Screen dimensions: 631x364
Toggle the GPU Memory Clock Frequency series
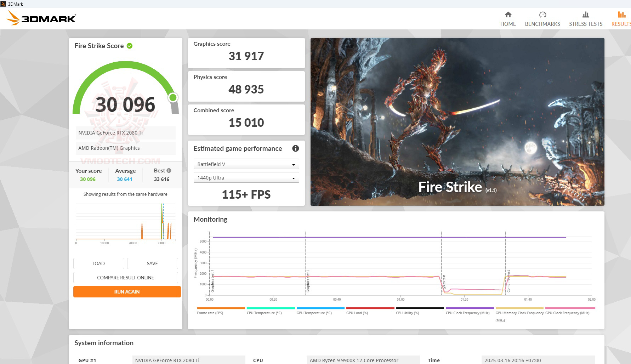point(519,308)
